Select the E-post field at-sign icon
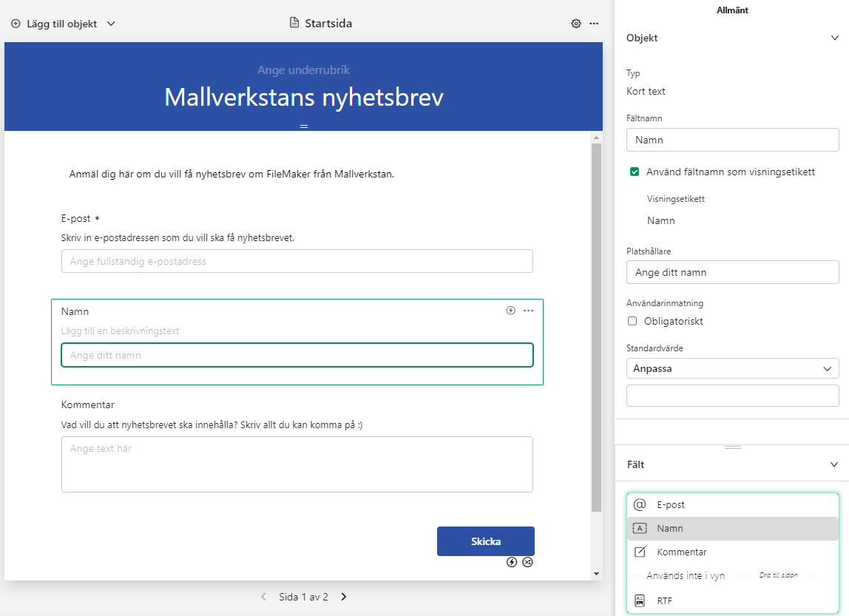 640,504
